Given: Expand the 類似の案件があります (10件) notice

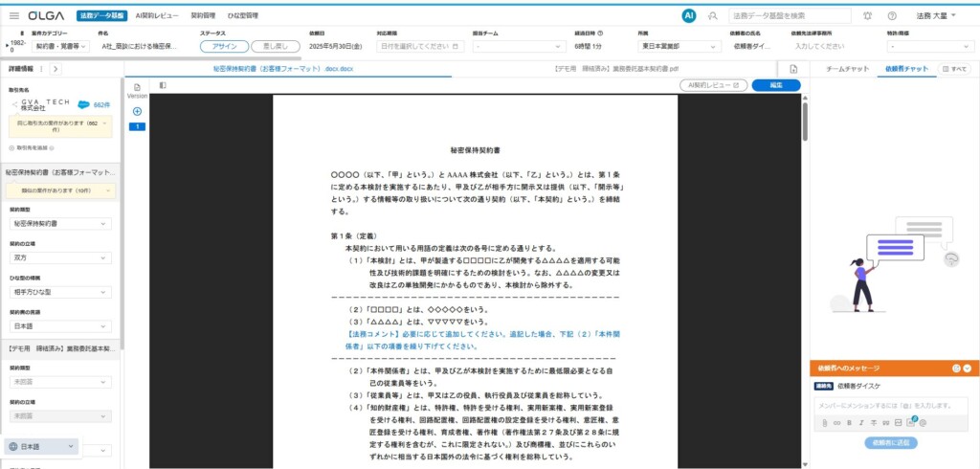Looking at the screenshot, I should pos(60,190).
